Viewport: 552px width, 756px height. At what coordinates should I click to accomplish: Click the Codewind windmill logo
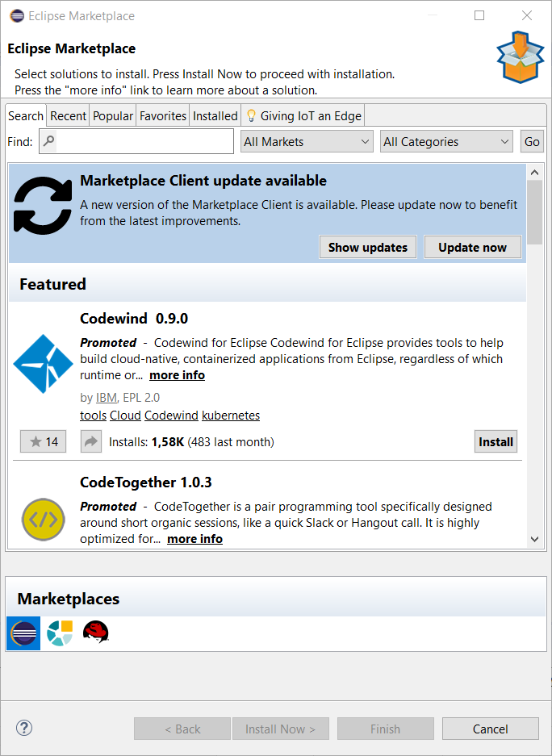click(x=44, y=363)
